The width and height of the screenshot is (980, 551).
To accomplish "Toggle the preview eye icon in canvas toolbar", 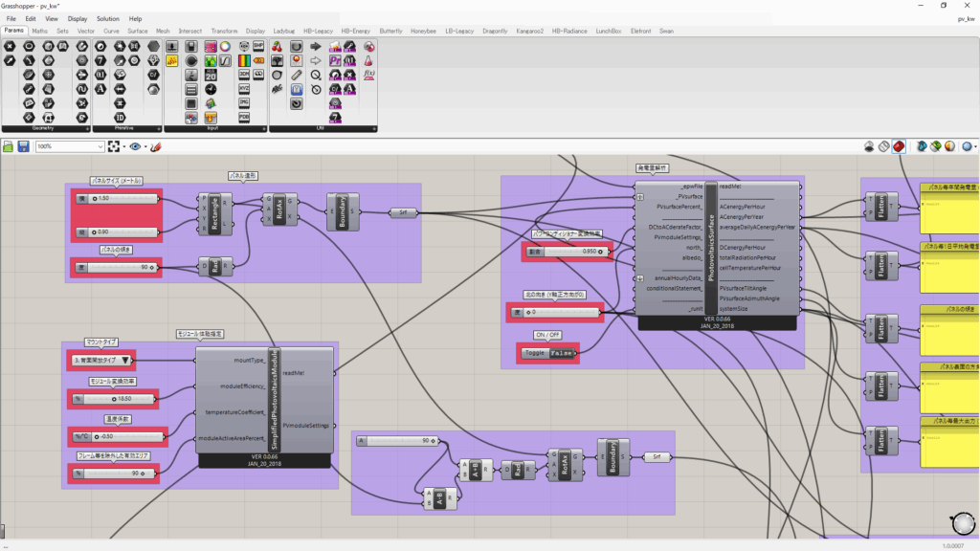I will [136, 146].
